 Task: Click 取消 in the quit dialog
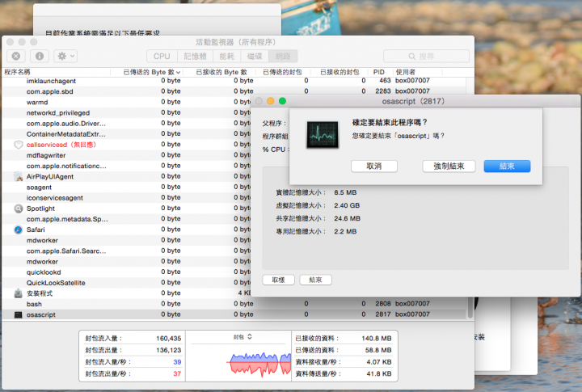pyautogui.click(x=374, y=166)
